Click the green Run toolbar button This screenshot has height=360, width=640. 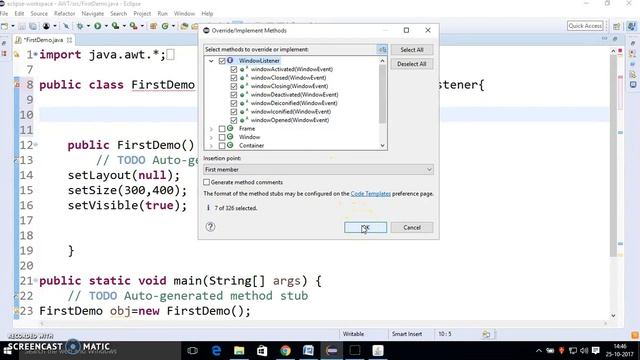tap(98, 26)
